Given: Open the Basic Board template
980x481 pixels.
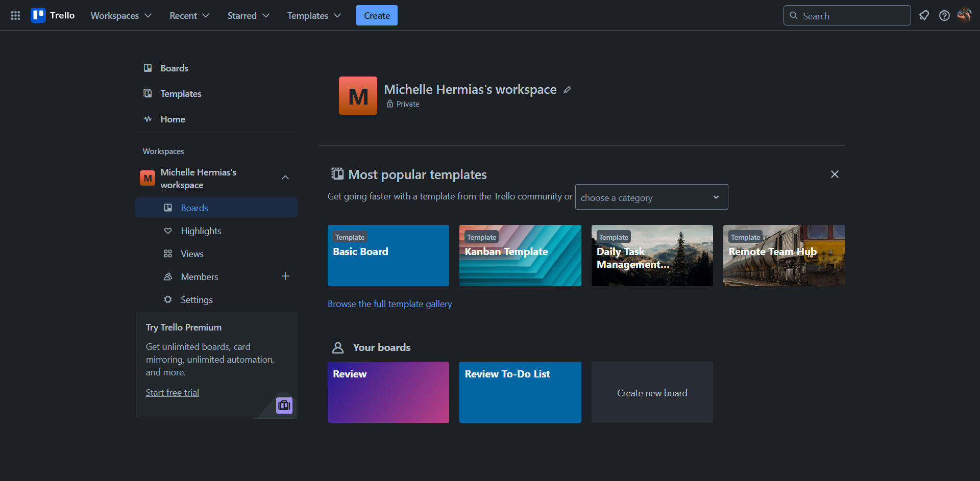Looking at the screenshot, I should (x=388, y=256).
